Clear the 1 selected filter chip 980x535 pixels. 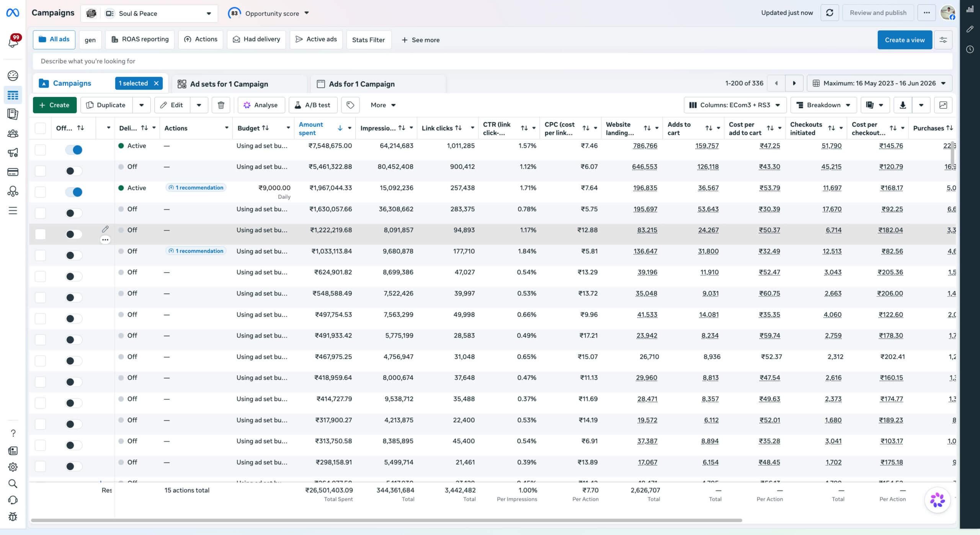156,83
